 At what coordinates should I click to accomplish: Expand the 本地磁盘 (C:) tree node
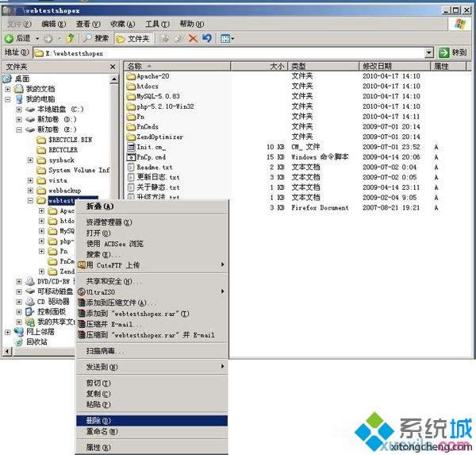[19, 109]
